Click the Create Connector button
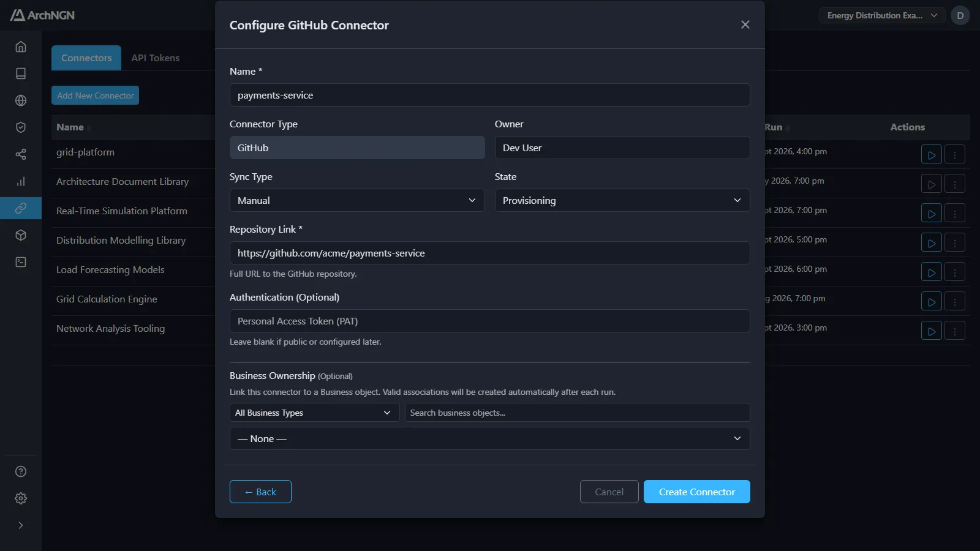Image resolution: width=980 pixels, height=551 pixels. 697,492
